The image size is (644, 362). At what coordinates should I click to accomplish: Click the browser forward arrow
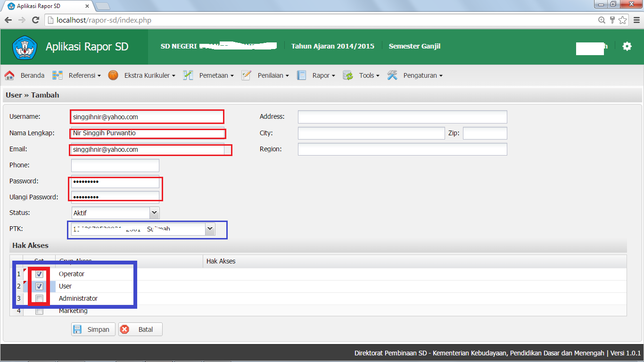[x=21, y=20]
